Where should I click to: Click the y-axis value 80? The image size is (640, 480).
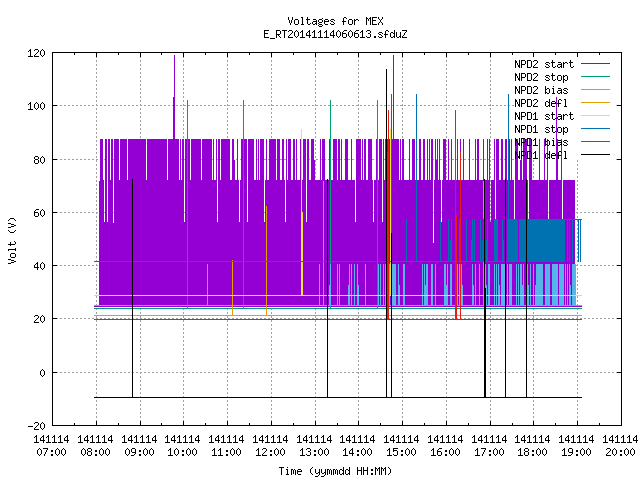tap(39, 160)
